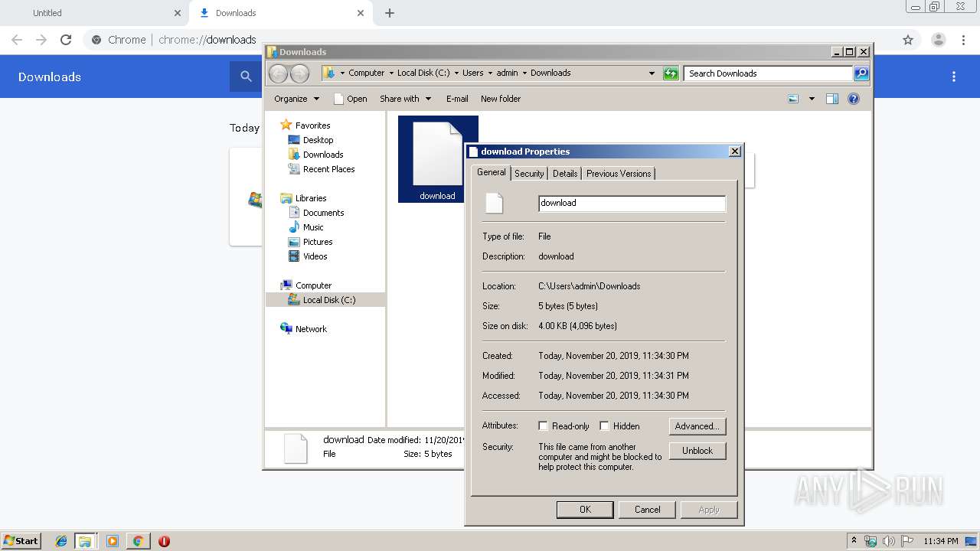Confirm with the OK button

pos(585,510)
